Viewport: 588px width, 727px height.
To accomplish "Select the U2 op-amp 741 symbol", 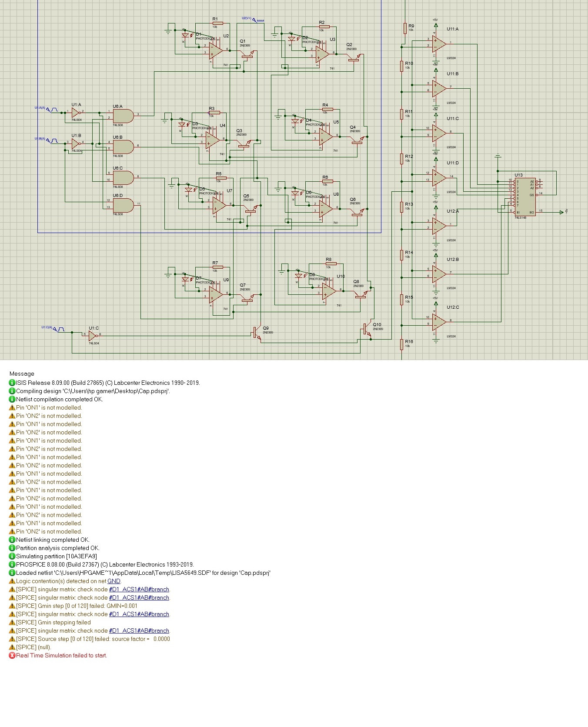I will [216, 51].
